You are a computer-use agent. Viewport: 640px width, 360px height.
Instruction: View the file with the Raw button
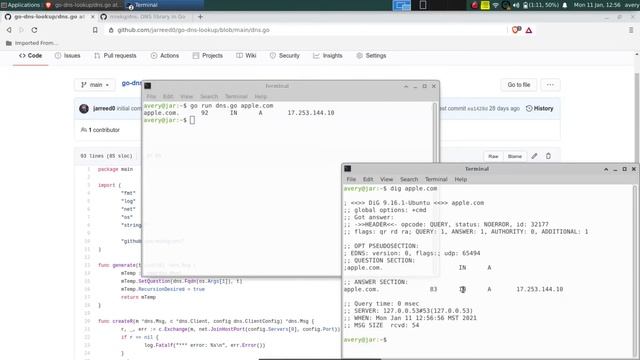pos(493,156)
